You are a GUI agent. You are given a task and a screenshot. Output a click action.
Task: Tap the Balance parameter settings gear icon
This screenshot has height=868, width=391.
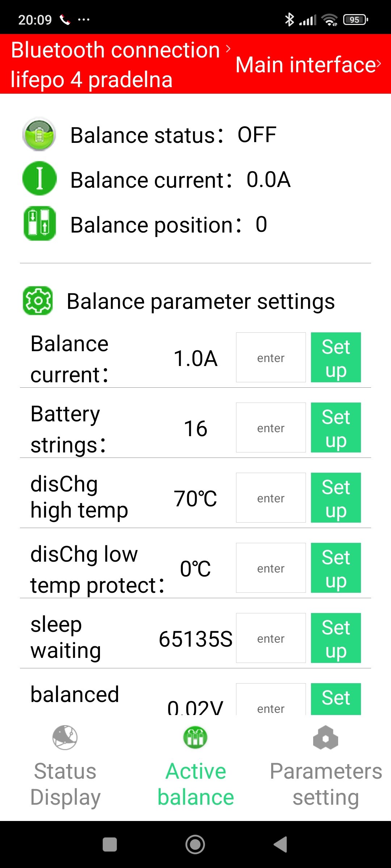(x=38, y=301)
